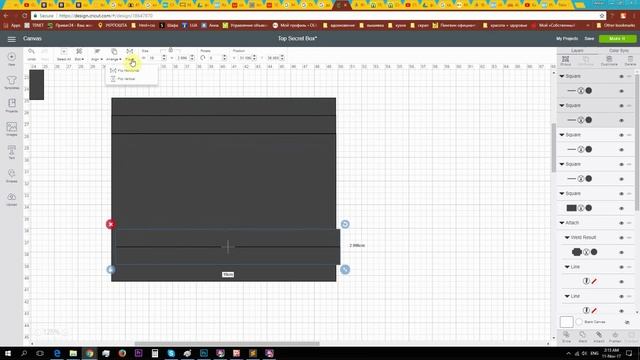Toggle eye on Weld Result shape sublayer

[622, 252]
